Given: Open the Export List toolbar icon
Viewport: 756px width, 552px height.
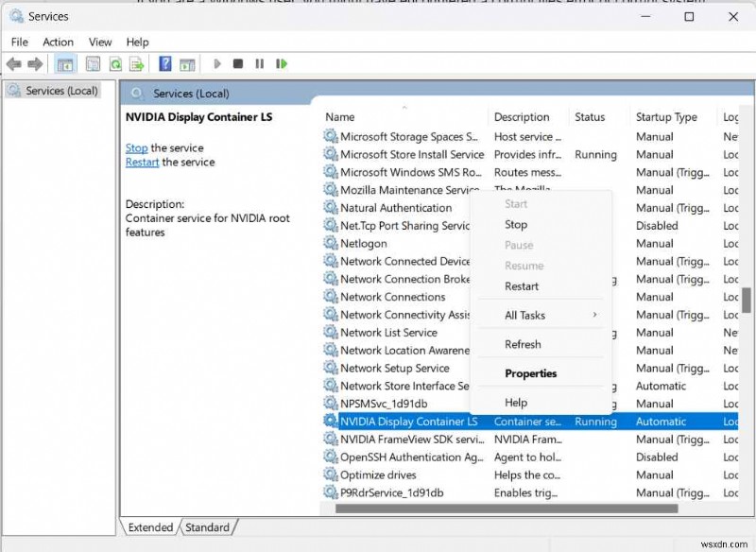Looking at the screenshot, I should [135, 63].
